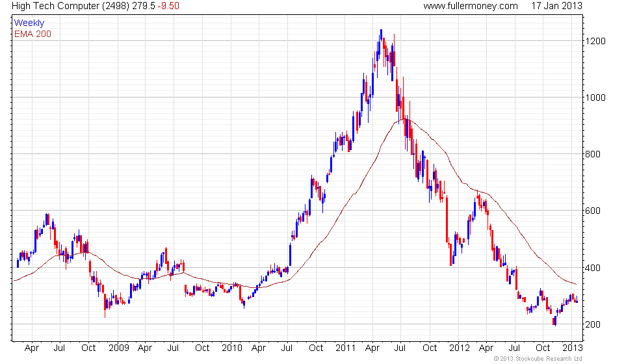Click the chart title 'High Tech Computer (2498)'
The height and width of the screenshot is (364, 637).
pyautogui.click(x=71, y=6)
